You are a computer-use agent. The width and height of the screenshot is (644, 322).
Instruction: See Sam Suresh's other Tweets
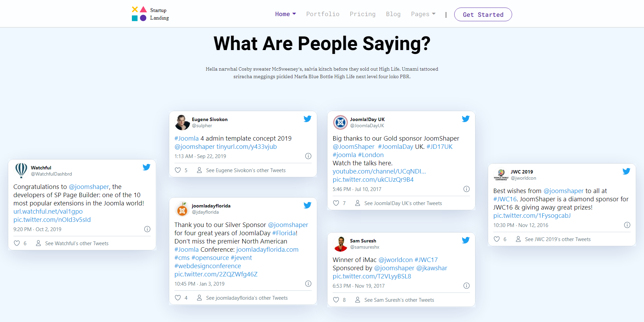point(399,300)
